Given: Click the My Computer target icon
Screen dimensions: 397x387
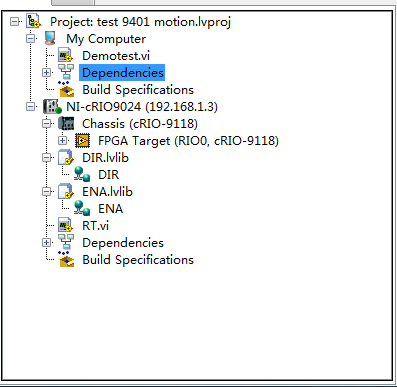Looking at the screenshot, I should point(50,38).
